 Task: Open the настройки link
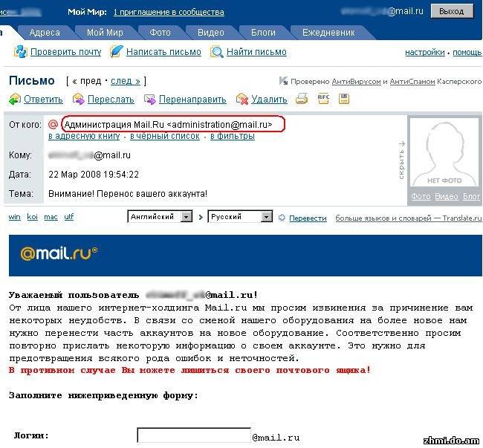[x=425, y=52]
